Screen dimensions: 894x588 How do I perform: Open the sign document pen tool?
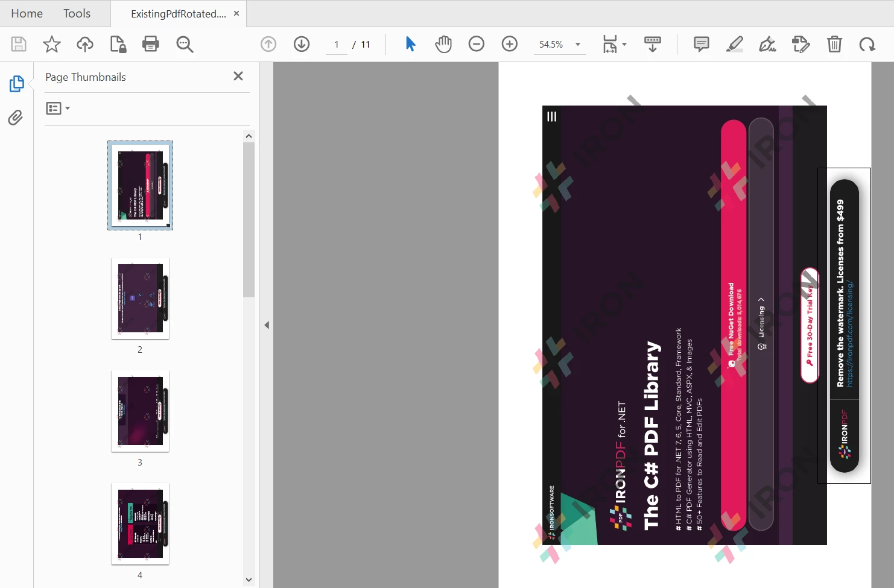pos(767,44)
